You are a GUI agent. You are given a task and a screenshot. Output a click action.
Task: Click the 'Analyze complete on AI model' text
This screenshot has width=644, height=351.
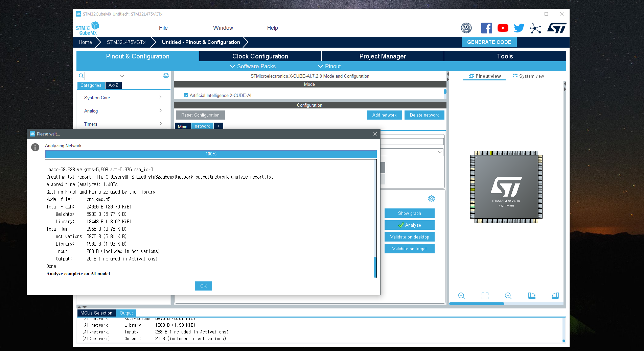(x=78, y=274)
